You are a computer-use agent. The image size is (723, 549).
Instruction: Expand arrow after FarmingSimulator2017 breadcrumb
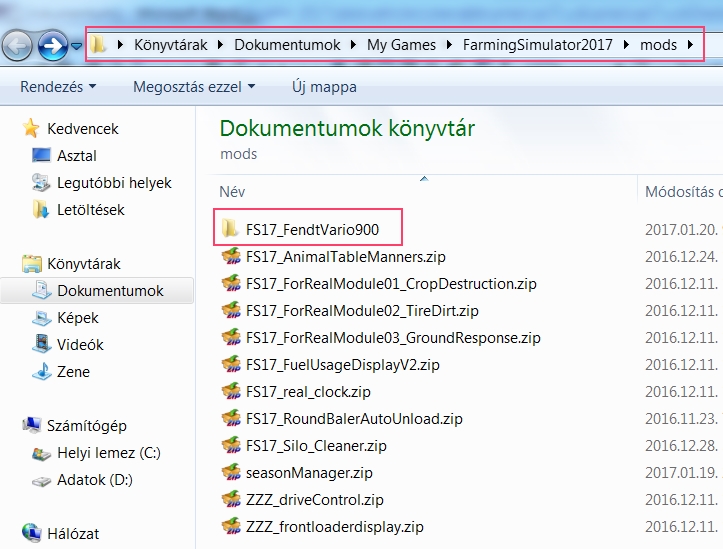click(626, 45)
